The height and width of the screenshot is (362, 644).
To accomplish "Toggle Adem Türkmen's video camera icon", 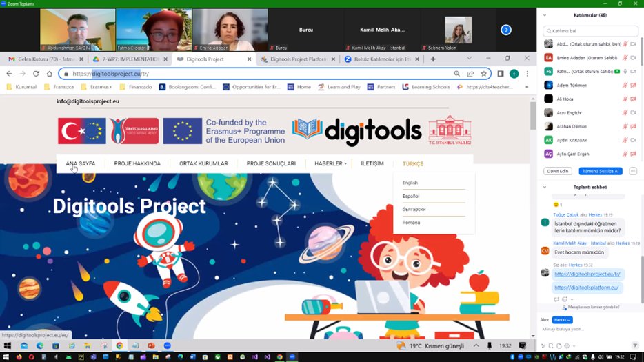I will pyautogui.click(x=634, y=85).
